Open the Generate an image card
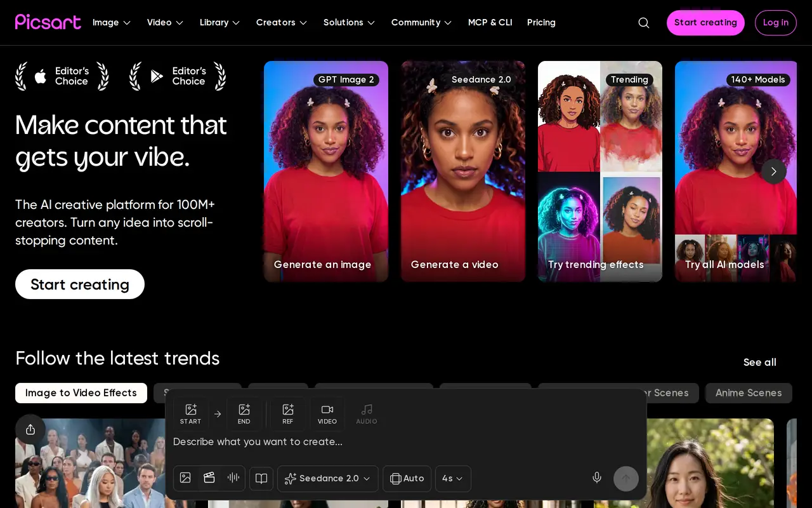Image resolution: width=812 pixels, height=508 pixels. (x=326, y=171)
